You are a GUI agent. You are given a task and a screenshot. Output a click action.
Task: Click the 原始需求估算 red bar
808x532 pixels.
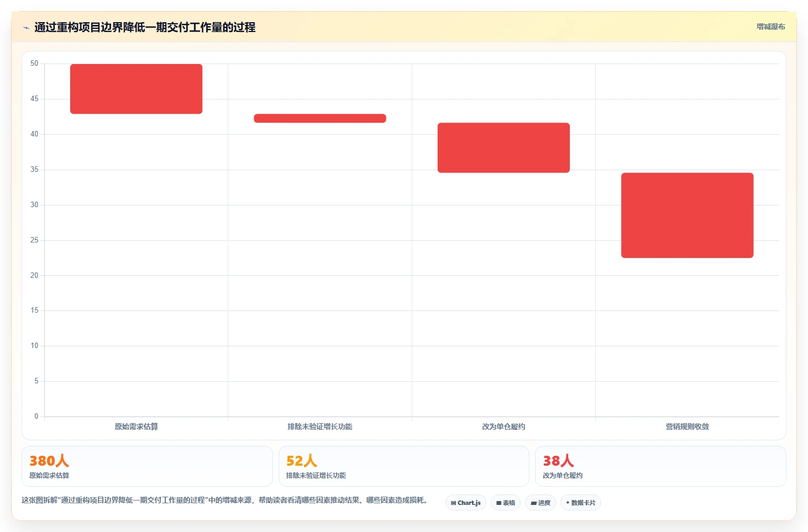tap(136, 89)
